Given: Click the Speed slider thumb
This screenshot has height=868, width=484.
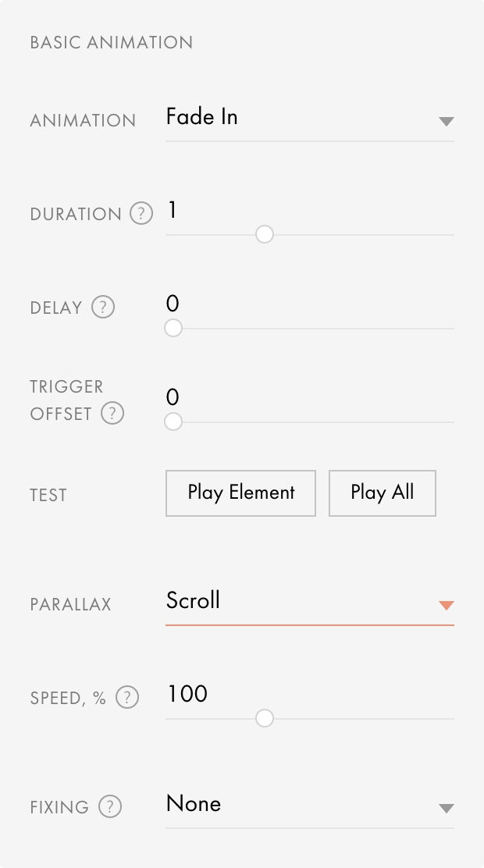Looking at the screenshot, I should tap(264, 718).
